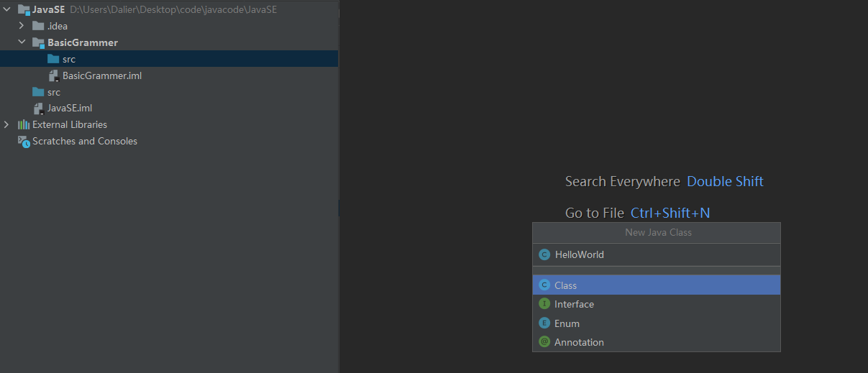Open the BasicGrammer.iml file by name
The image size is (868, 373).
[x=102, y=75]
